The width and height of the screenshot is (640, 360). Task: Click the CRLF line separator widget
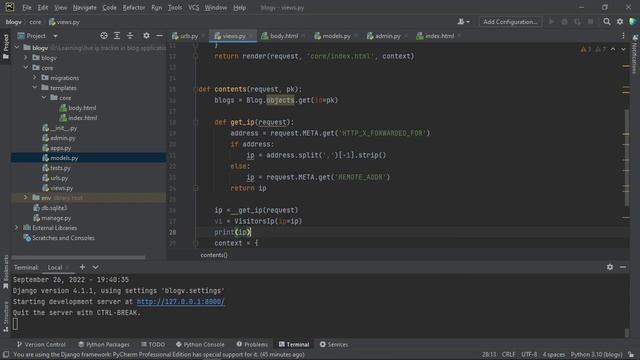click(509, 355)
